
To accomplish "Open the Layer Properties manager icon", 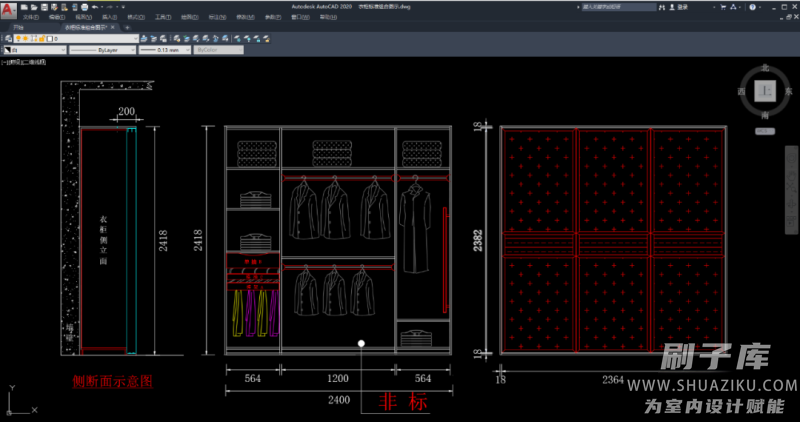I will [x=8, y=38].
